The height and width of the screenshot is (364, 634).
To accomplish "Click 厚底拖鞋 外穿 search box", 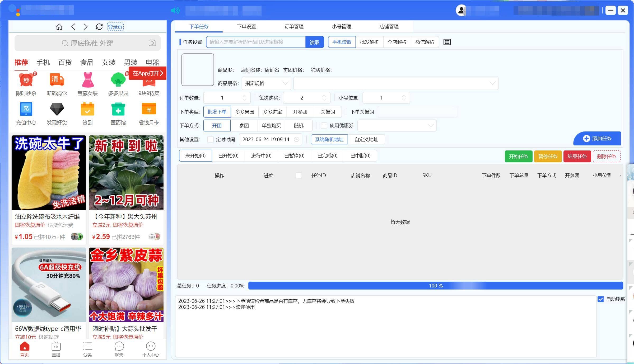I will click(x=87, y=43).
